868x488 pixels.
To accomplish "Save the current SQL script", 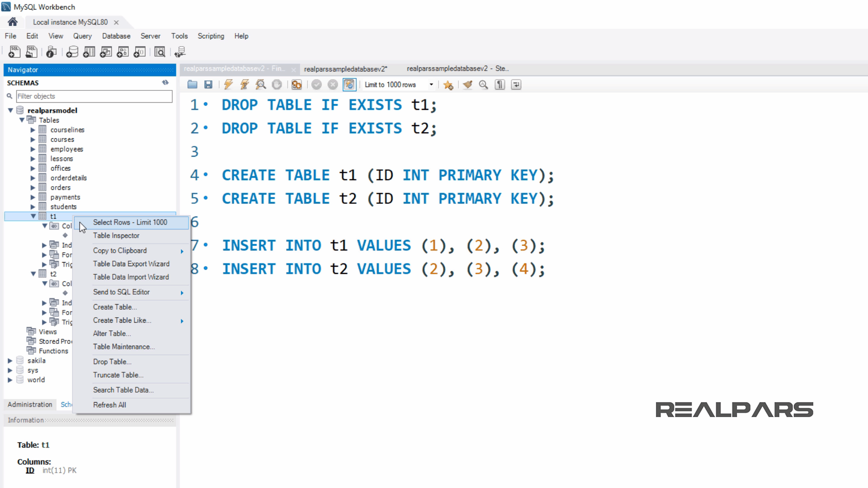I will pyautogui.click(x=208, y=84).
